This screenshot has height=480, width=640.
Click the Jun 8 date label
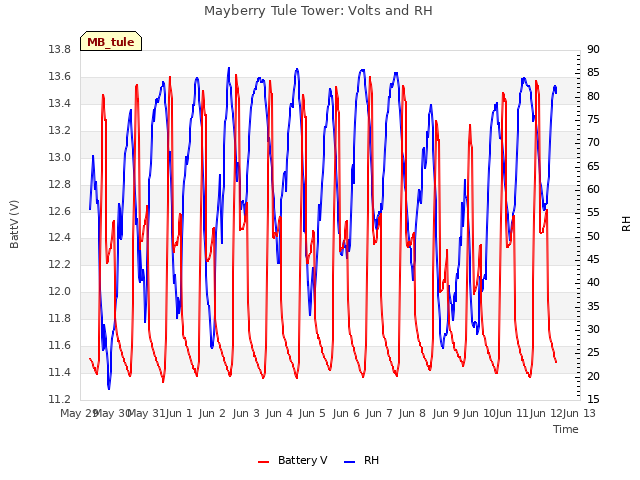(412, 413)
